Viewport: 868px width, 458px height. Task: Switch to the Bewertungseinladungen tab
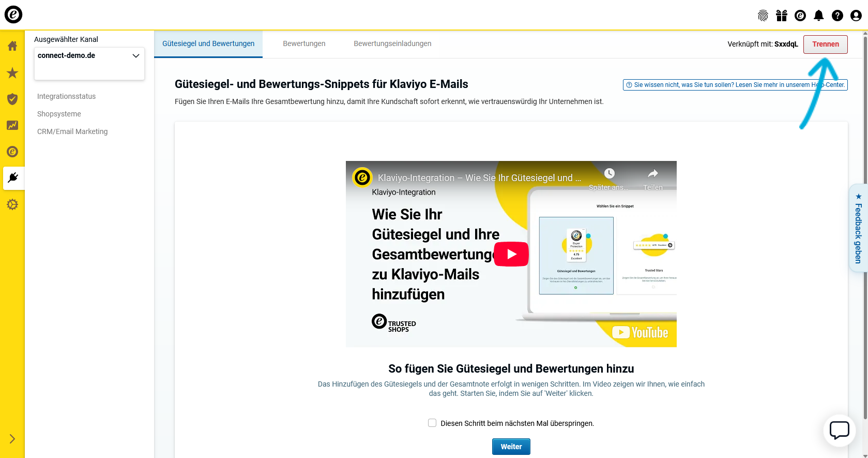click(x=392, y=43)
